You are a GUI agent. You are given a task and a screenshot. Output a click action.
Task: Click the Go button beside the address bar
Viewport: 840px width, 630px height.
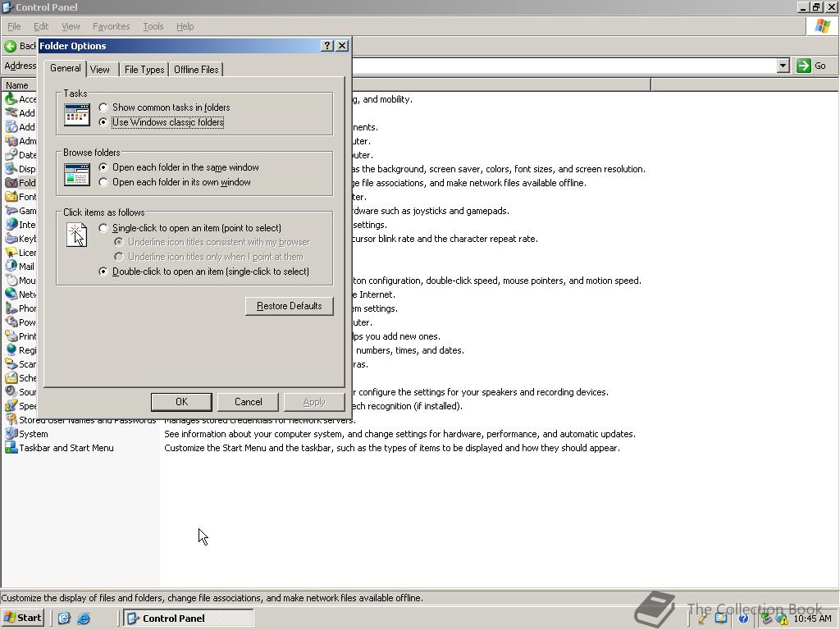812,66
